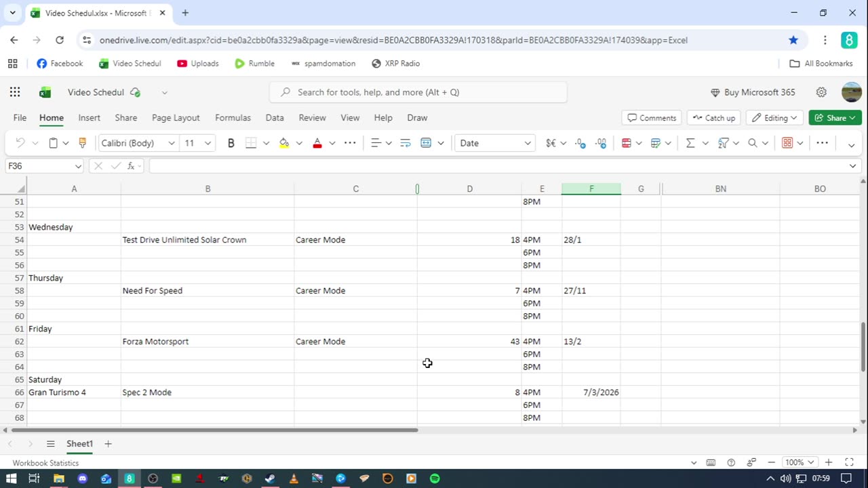The width and height of the screenshot is (868, 488).
Task: Expand the formula bar chevron
Action: (x=853, y=166)
